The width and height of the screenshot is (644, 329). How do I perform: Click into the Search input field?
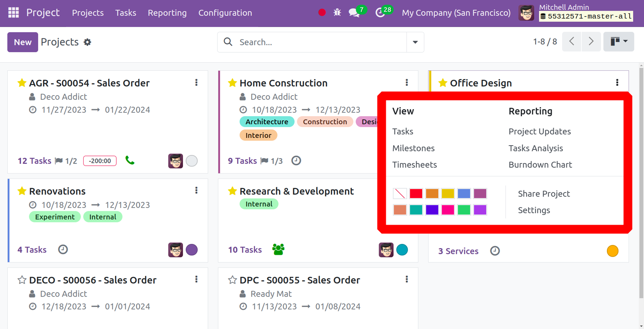tap(320, 42)
